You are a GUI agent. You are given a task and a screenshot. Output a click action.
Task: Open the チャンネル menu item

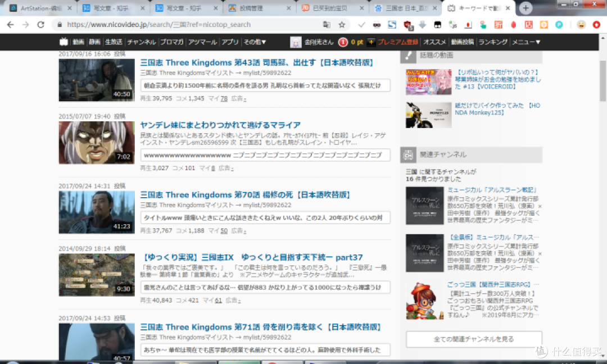[141, 42]
